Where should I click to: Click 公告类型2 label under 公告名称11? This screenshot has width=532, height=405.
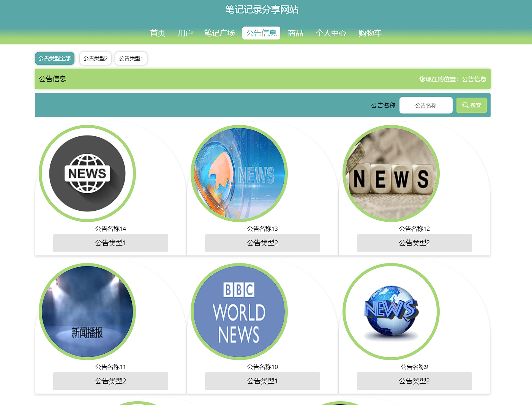tap(111, 381)
